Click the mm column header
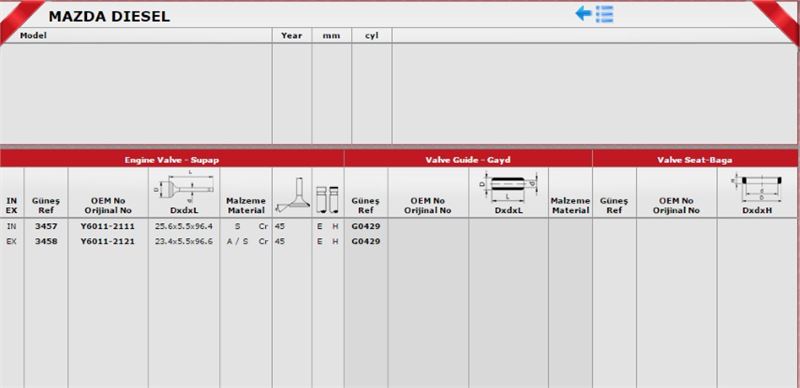This screenshot has height=388, width=800. [331, 36]
